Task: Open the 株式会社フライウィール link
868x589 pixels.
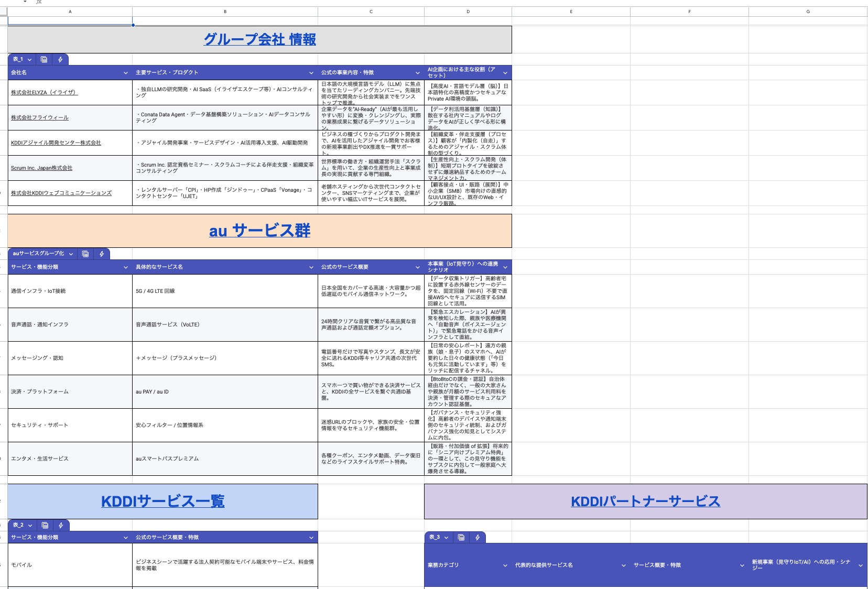Action: (x=40, y=117)
